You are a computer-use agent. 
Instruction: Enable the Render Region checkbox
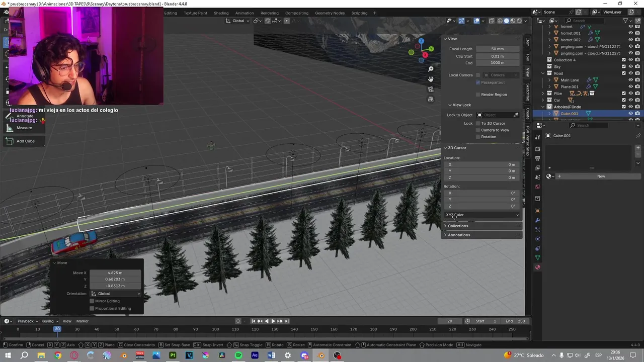click(478, 95)
